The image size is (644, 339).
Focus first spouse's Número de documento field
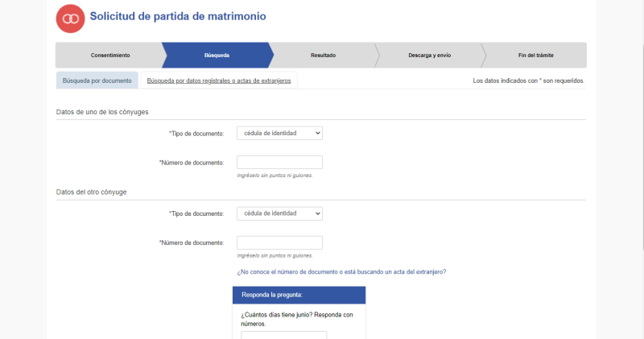coord(279,162)
